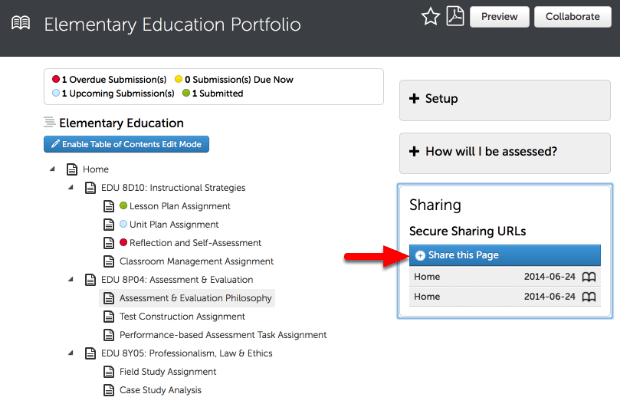Click the Elementary Education list icon
Viewport: 620px width, 407px height.
(49, 122)
